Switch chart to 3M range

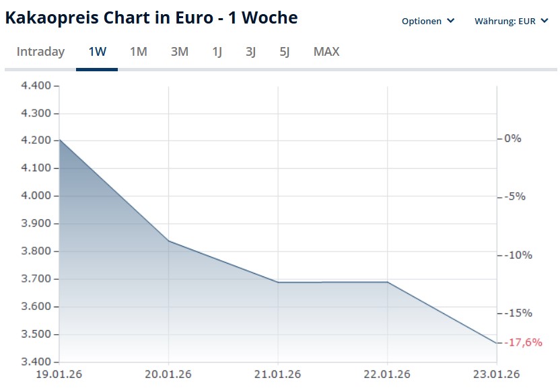(179, 52)
